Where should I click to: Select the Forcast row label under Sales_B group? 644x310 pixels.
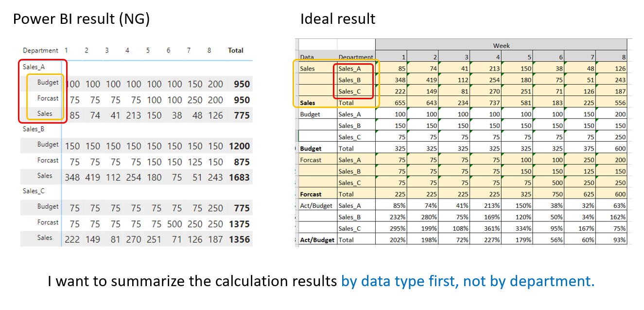point(48,160)
